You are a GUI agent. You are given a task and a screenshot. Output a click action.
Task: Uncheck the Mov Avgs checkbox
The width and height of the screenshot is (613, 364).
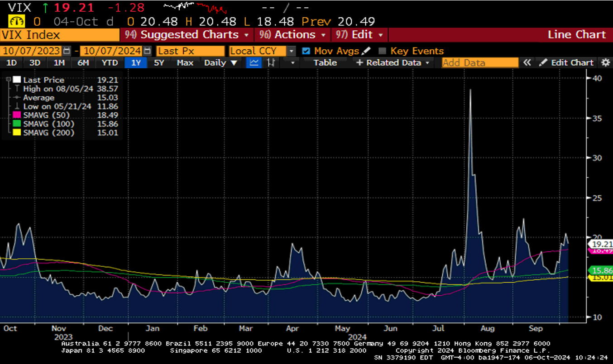(306, 51)
